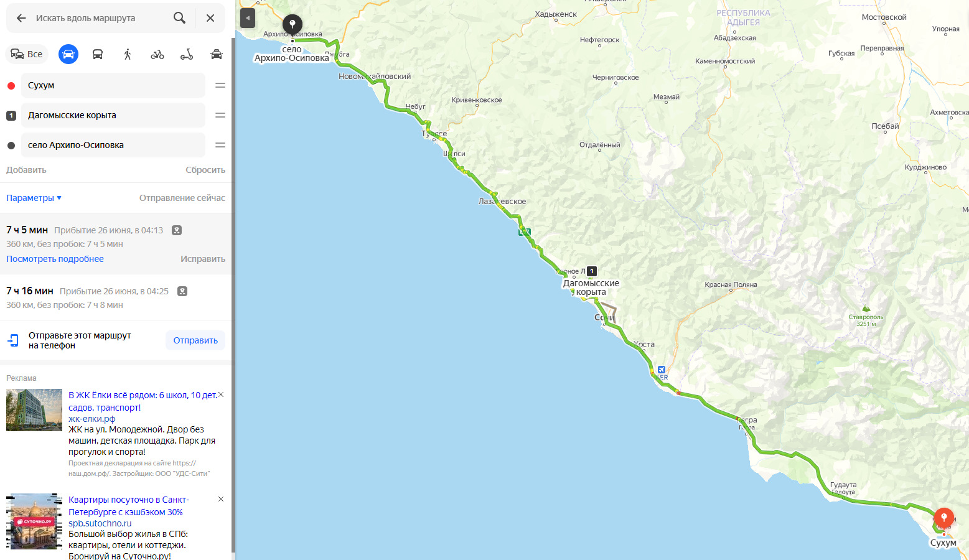Click the send-to-phone icon

(x=13, y=340)
